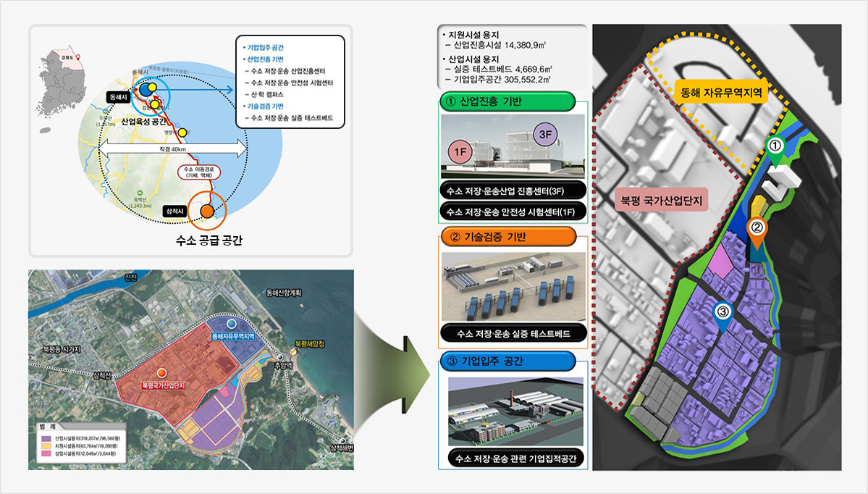Click the orange circle marking 삼척시 hydrogen supply

click(x=207, y=211)
